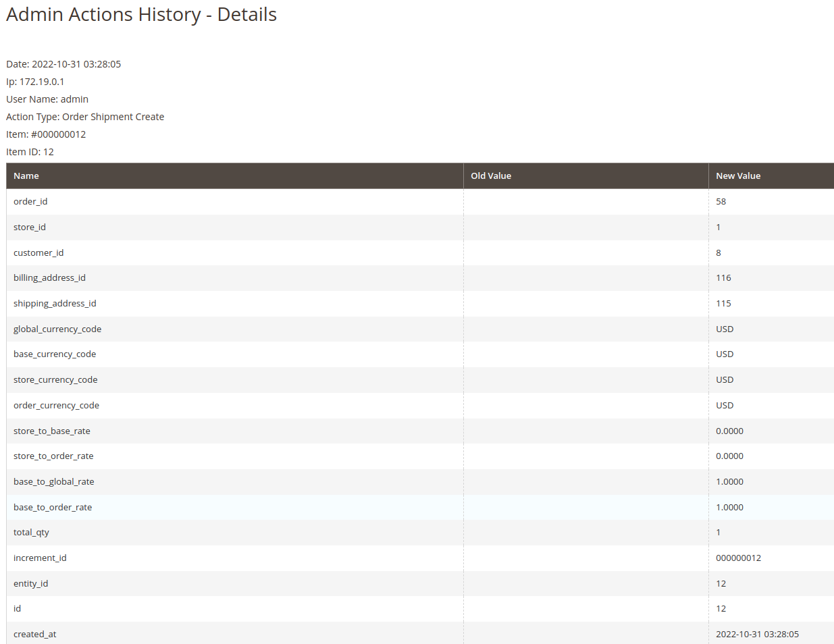
Task: Select the order_id row name
Action: [x=30, y=201]
